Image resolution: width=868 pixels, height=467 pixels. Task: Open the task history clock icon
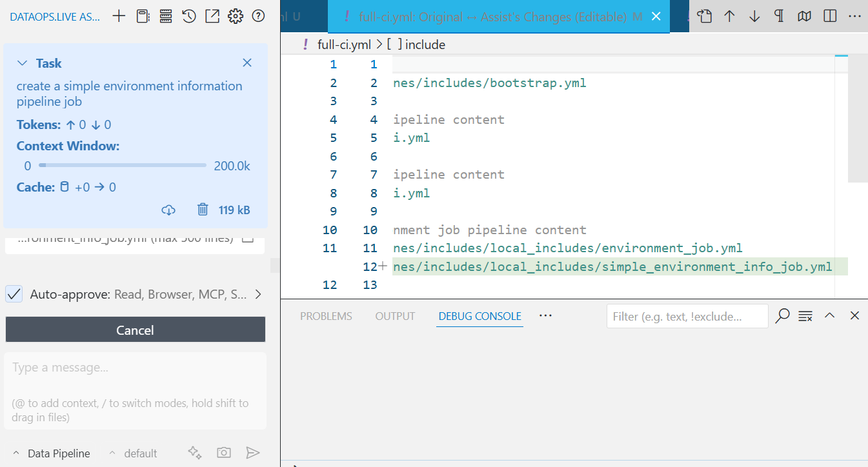click(189, 16)
